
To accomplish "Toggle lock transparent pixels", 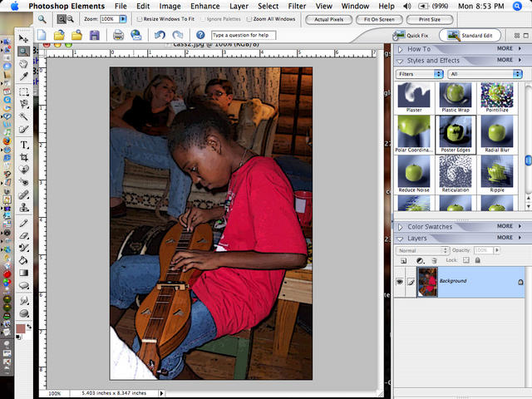I will coord(466,260).
